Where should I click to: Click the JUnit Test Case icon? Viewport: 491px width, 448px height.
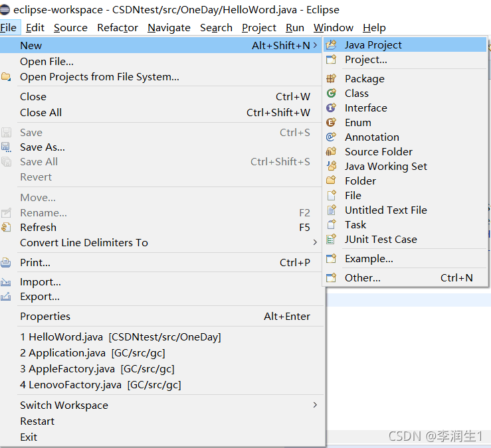point(331,240)
